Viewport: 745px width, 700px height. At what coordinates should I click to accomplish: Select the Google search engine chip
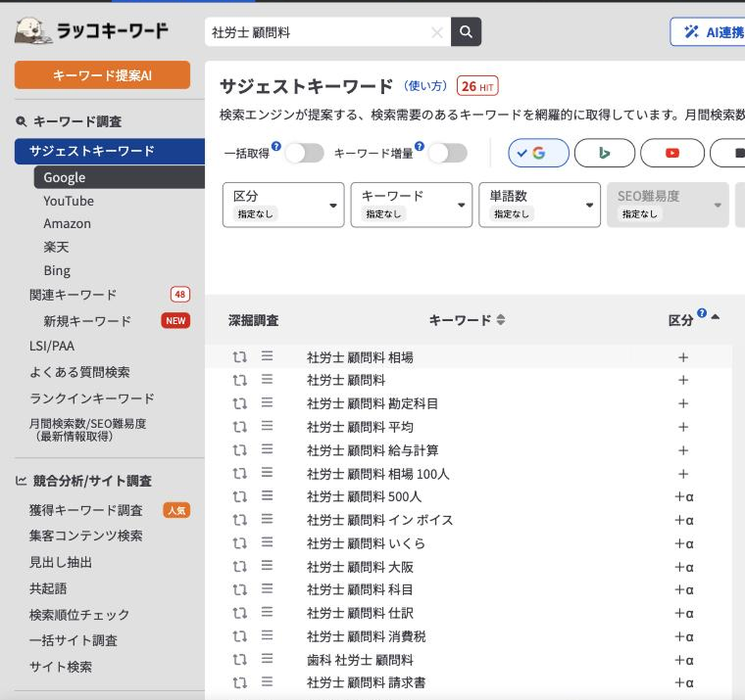(538, 153)
